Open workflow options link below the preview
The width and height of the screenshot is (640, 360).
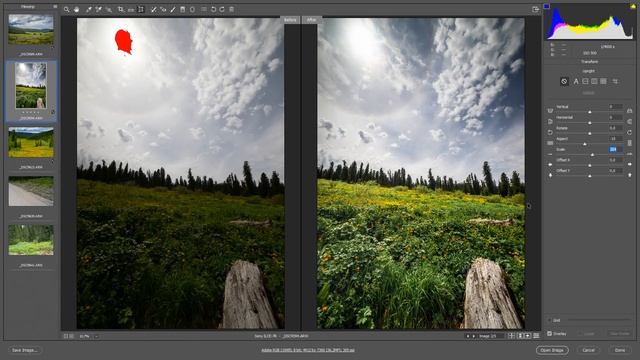tap(308, 350)
